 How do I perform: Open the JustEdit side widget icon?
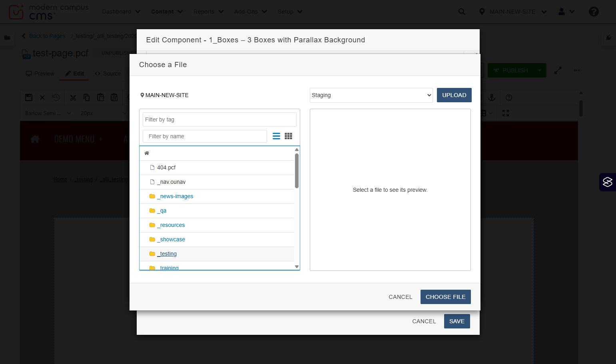point(608,182)
